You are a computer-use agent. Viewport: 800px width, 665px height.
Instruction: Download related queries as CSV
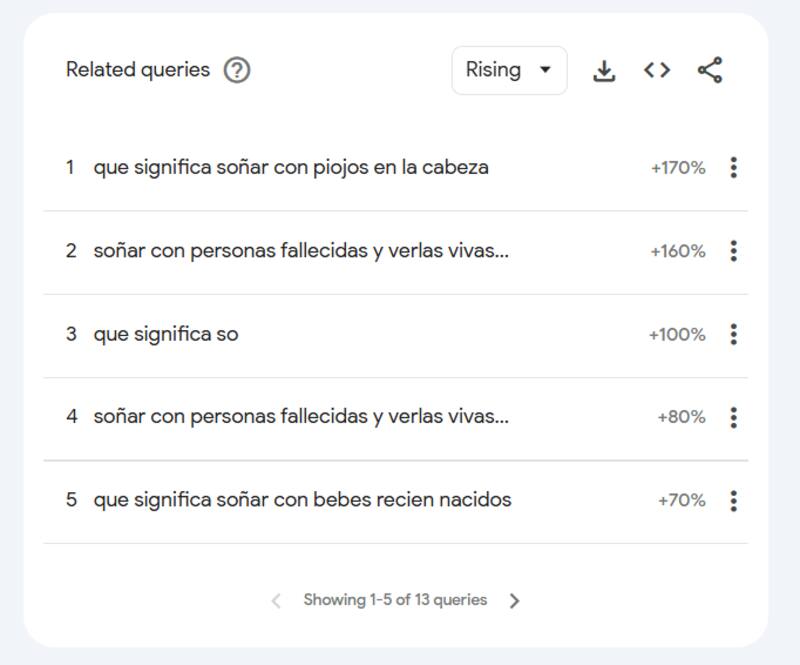click(604, 70)
